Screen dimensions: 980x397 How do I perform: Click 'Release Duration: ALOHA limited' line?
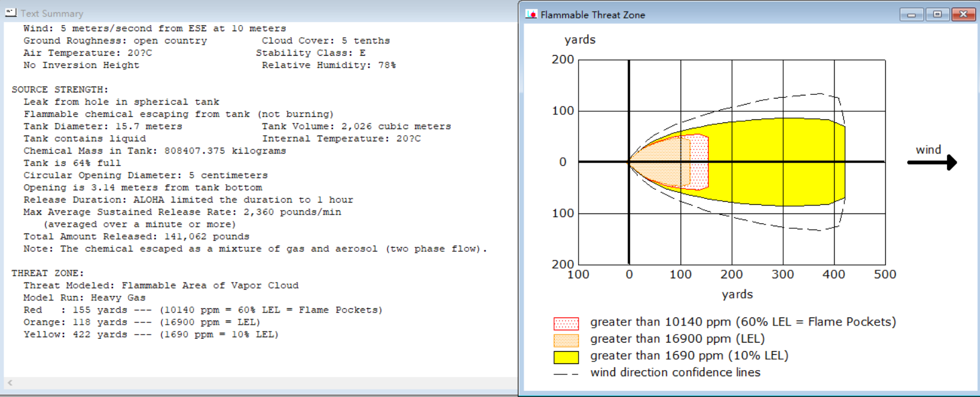(x=188, y=200)
